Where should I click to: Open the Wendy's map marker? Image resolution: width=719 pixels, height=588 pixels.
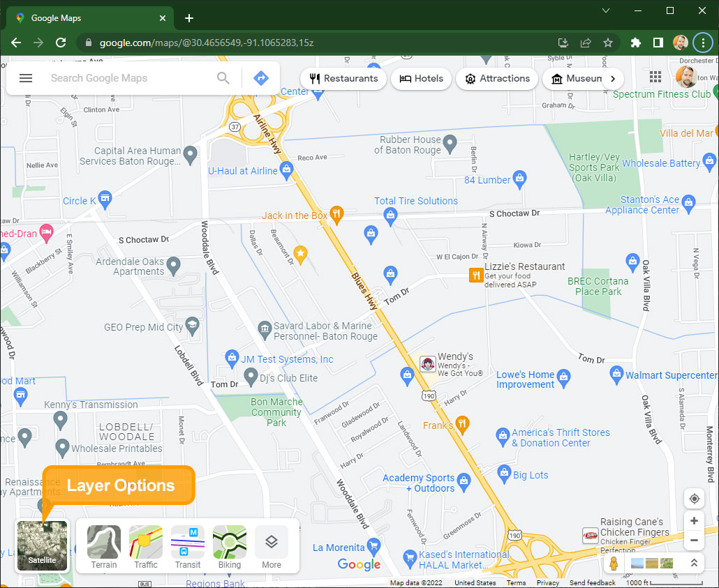[428, 364]
